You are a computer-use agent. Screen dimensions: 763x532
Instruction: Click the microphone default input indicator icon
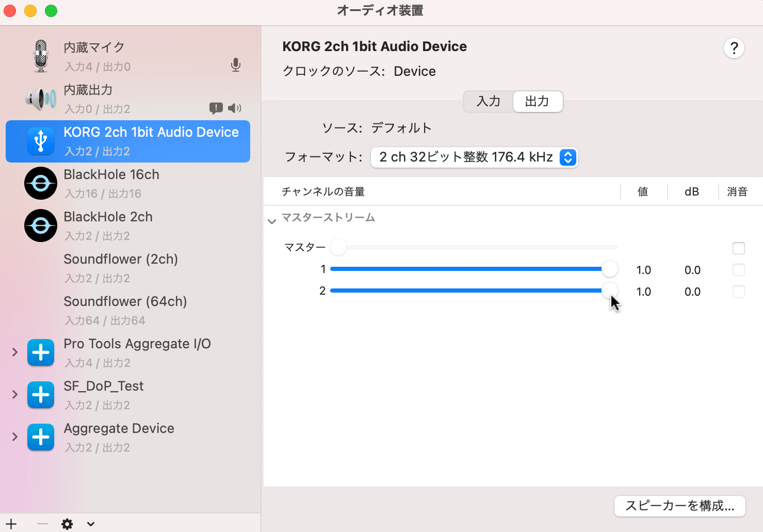(236, 65)
